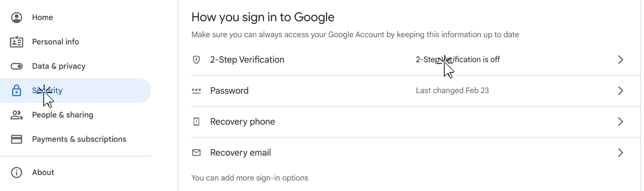The width and height of the screenshot is (644, 191).
Task: Click the Password asterisks icon
Action: pos(196,91)
